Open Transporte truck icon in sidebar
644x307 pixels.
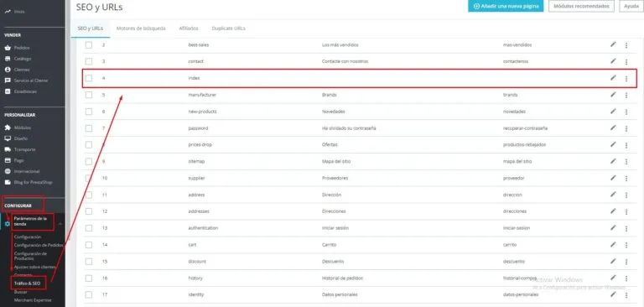tap(8, 149)
